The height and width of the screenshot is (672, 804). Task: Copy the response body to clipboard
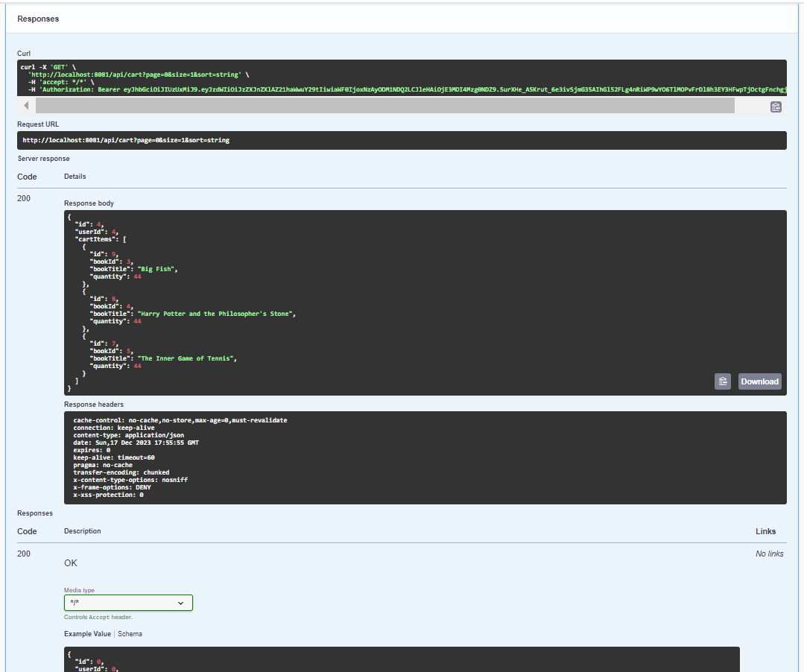point(722,381)
